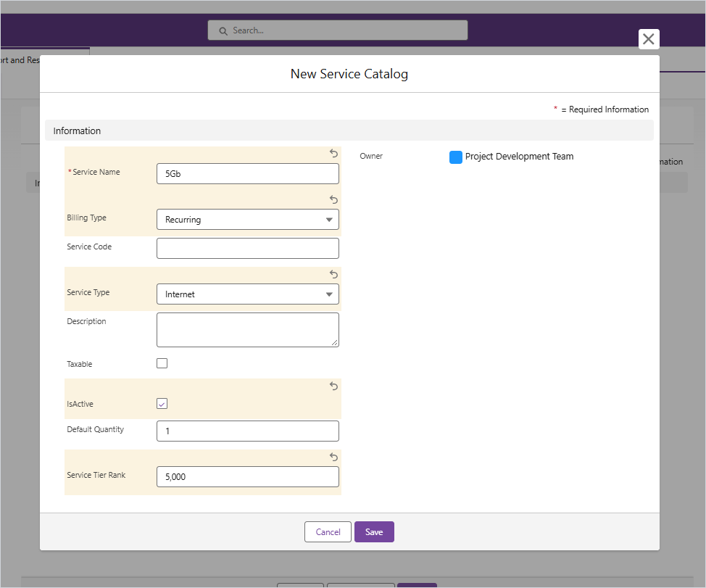This screenshot has width=706, height=588.
Task: Revert the IsActive checkbox change
Action: click(333, 386)
